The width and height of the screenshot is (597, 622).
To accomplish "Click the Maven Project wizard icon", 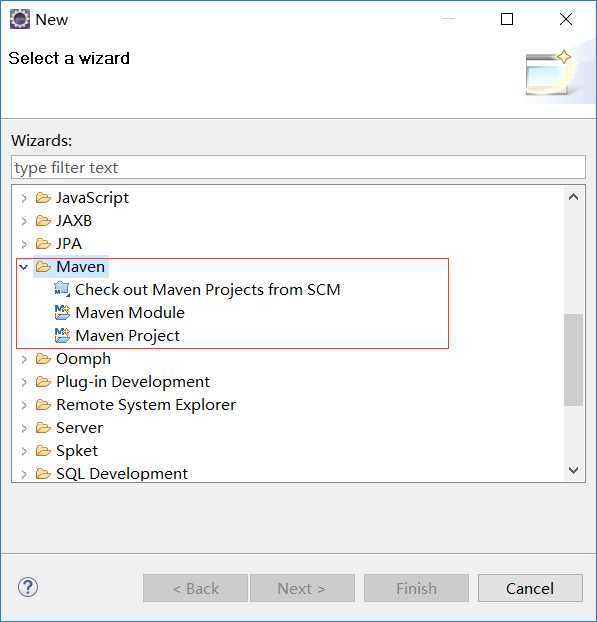I will (62, 336).
